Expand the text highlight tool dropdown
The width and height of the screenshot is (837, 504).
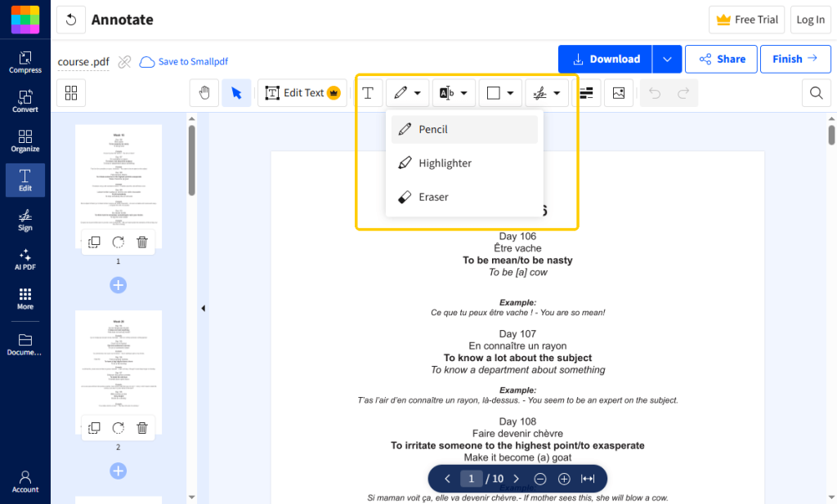click(x=464, y=93)
